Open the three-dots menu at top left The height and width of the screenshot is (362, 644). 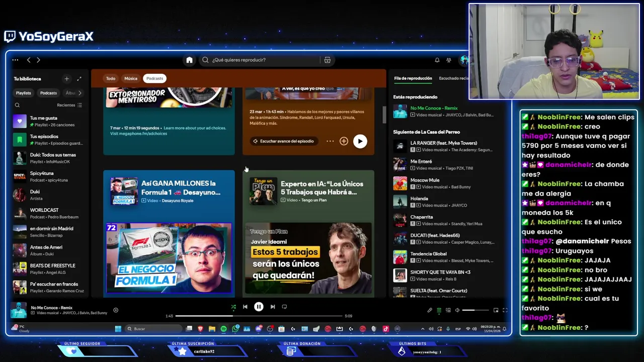coord(15,60)
